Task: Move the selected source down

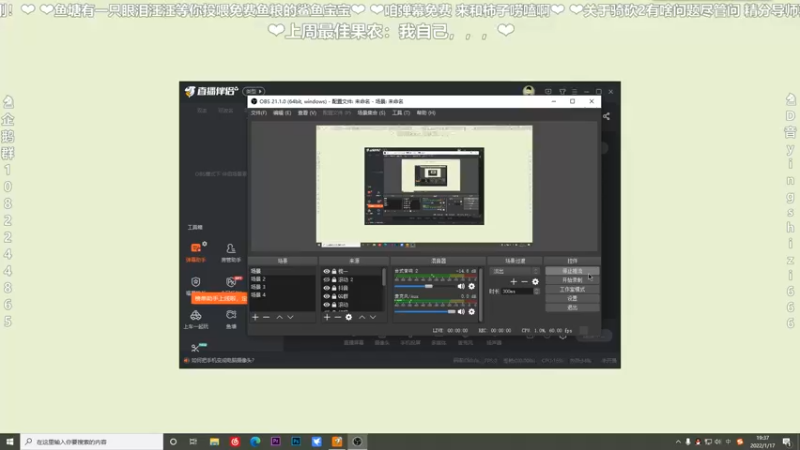Action: [x=373, y=317]
